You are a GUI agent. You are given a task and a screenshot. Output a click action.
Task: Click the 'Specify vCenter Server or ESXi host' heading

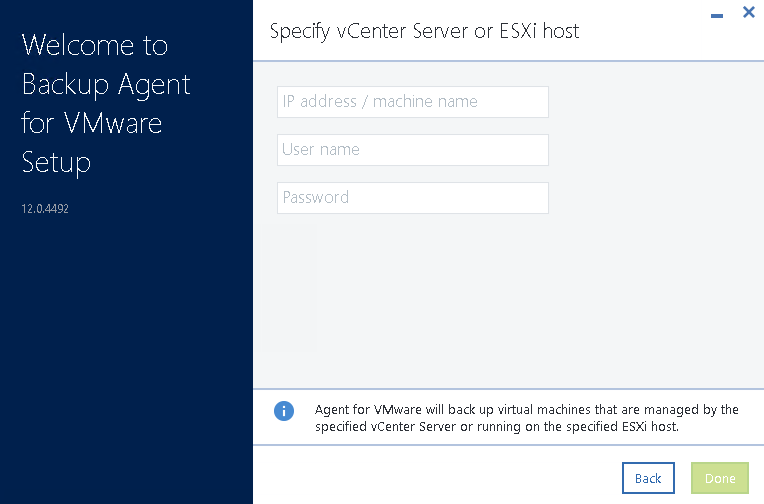(424, 32)
